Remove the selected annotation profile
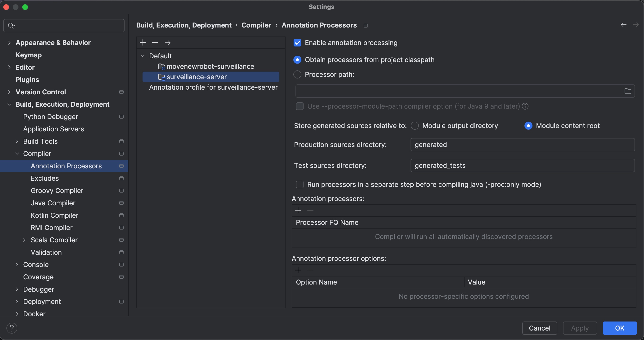The width and height of the screenshot is (644, 340). pos(155,43)
